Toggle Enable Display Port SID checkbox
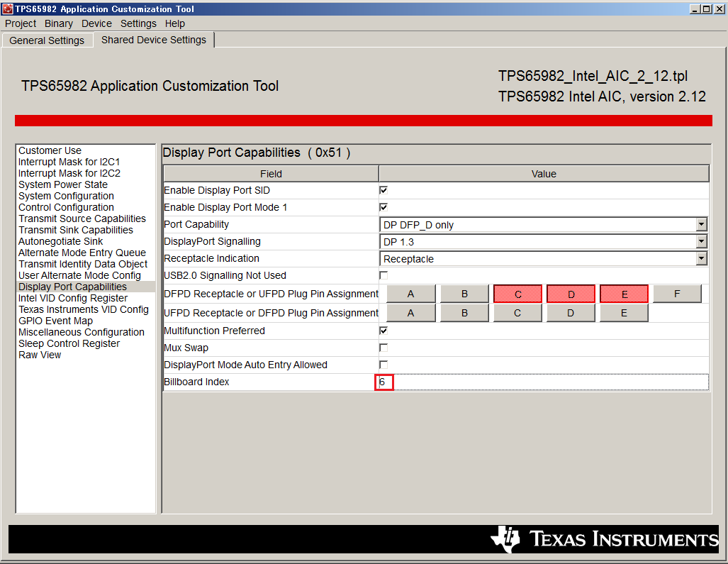The image size is (728, 564). 383,190
